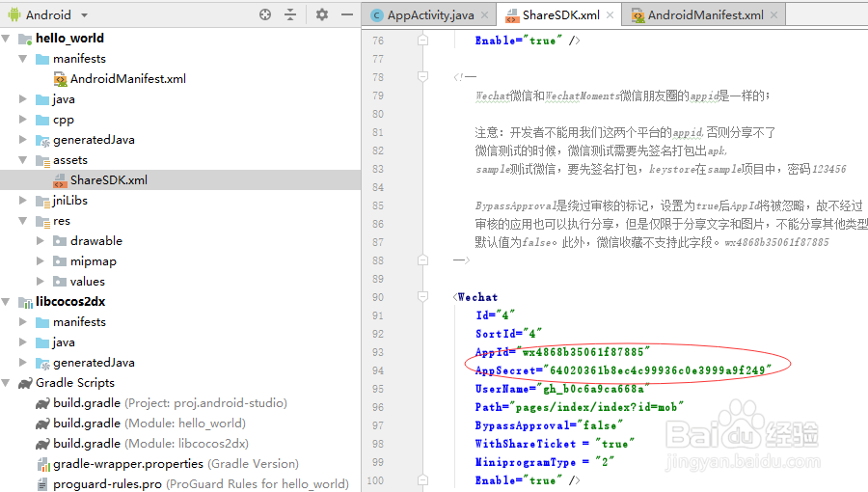Click the Wechat opening tag on line 90
The height and width of the screenshot is (492, 868).
pyautogui.click(x=475, y=297)
